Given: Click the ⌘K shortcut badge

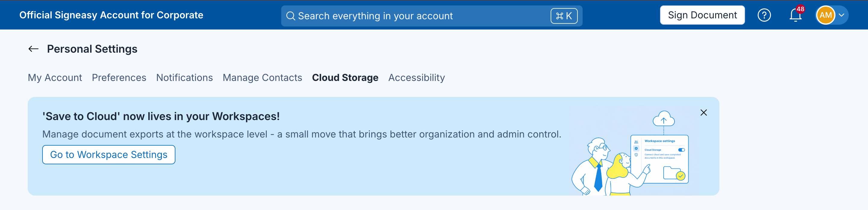Looking at the screenshot, I should (x=564, y=16).
